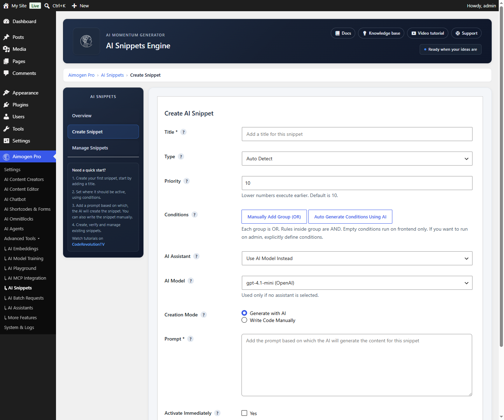Click the Live status badge
504x420 pixels.
pos(35,6)
